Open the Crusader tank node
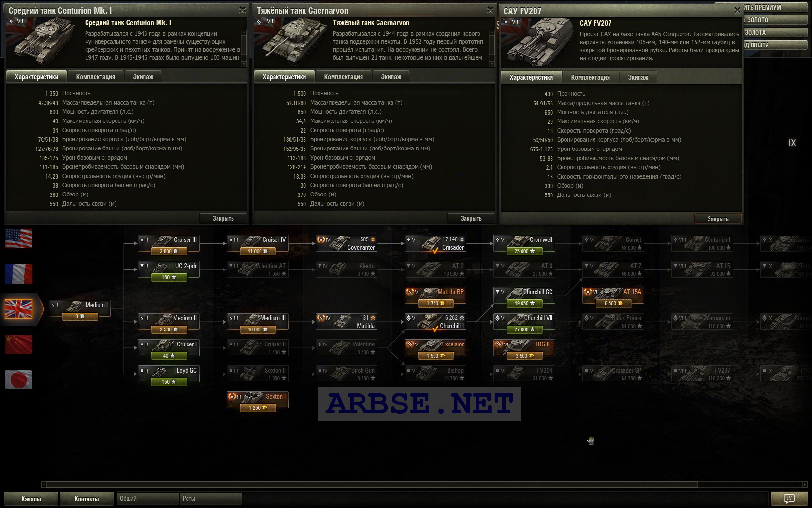The width and height of the screenshot is (812, 508). click(x=435, y=243)
